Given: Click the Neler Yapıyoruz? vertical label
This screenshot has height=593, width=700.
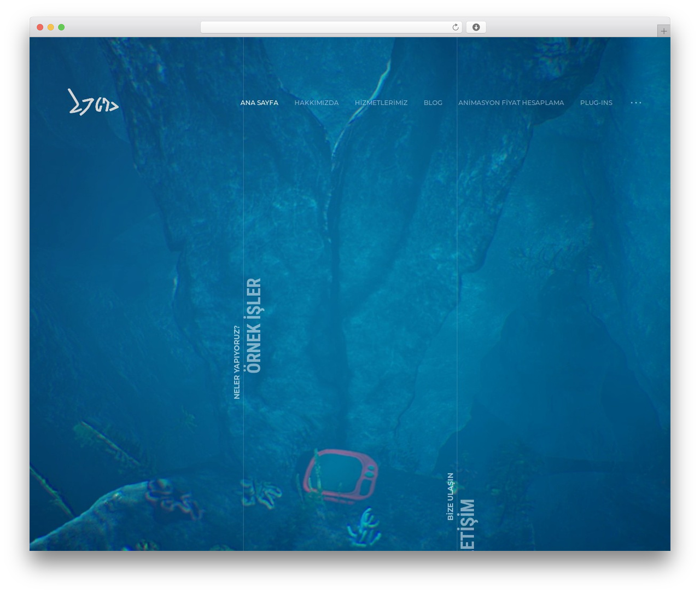Looking at the screenshot, I should pyautogui.click(x=237, y=362).
